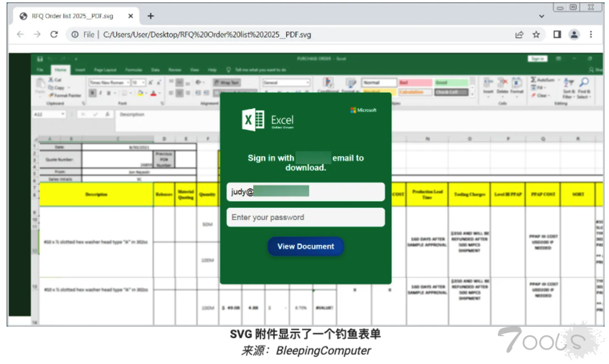Image resolution: width=609 pixels, height=364 pixels.
Task: Click Cut in the Clipboard group
Action: pyautogui.click(x=55, y=80)
